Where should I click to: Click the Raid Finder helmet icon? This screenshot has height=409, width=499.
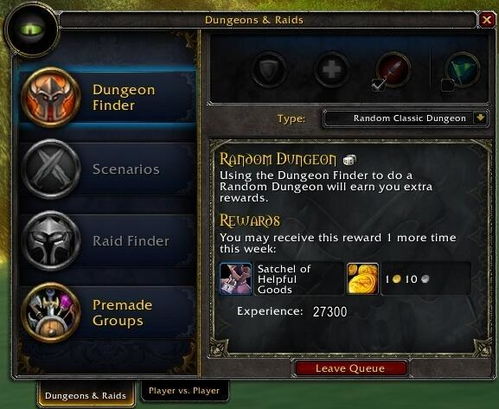[51, 240]
